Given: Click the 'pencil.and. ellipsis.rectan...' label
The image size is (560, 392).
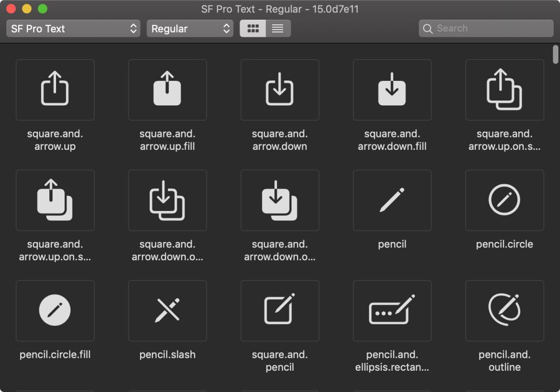Looking at the screenshot, I should coord(392,360).
